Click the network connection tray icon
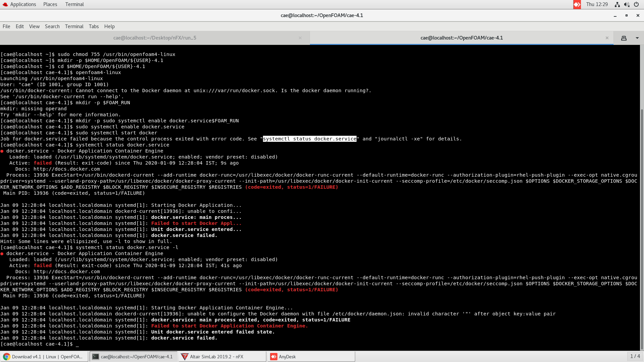644x362 pixels. [617, 4]
